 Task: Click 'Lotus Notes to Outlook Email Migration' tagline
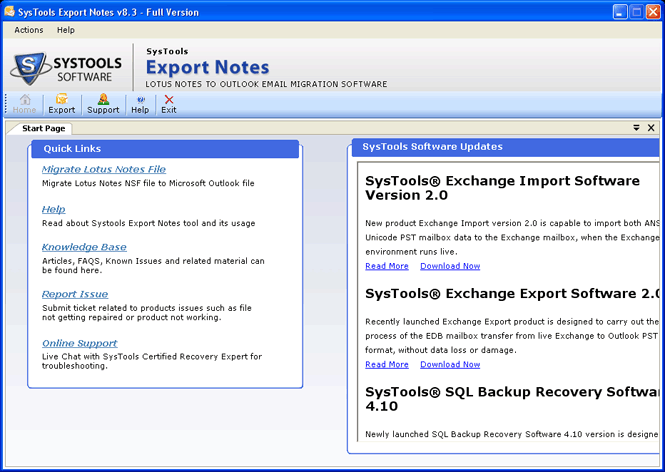click(266, 84)
